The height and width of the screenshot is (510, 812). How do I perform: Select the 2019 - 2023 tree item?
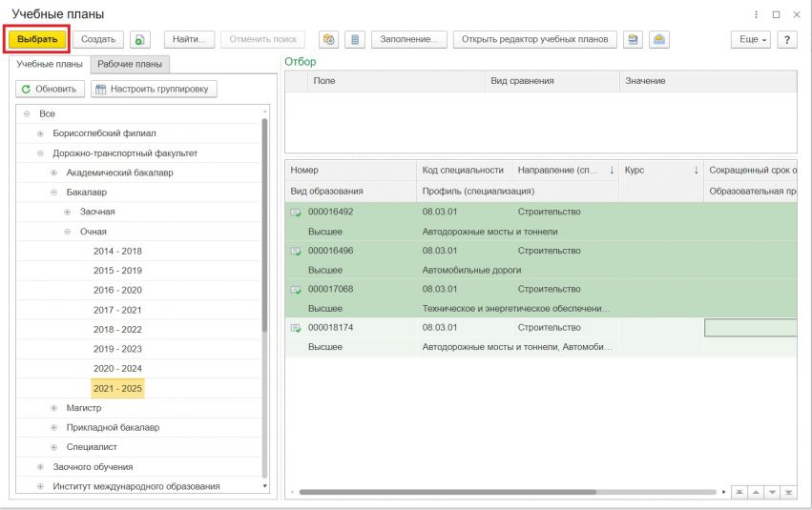coord(117,349)
